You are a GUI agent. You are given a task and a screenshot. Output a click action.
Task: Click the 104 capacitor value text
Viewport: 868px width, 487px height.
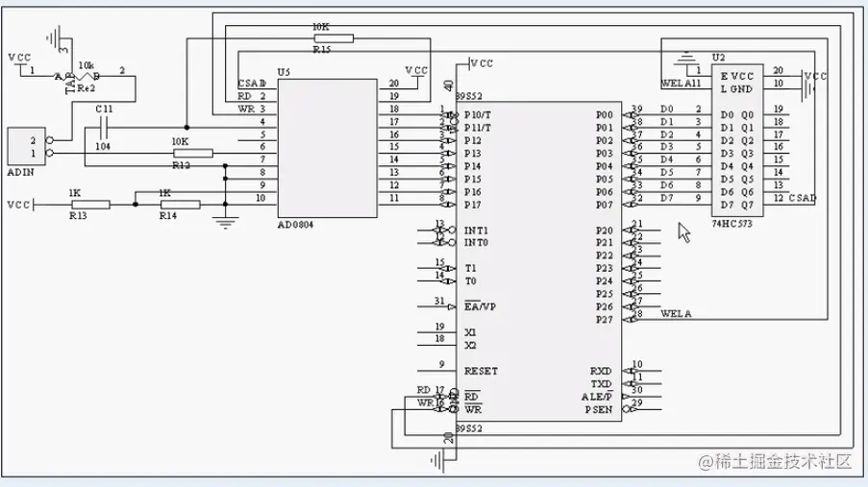[x=103, y=147]
